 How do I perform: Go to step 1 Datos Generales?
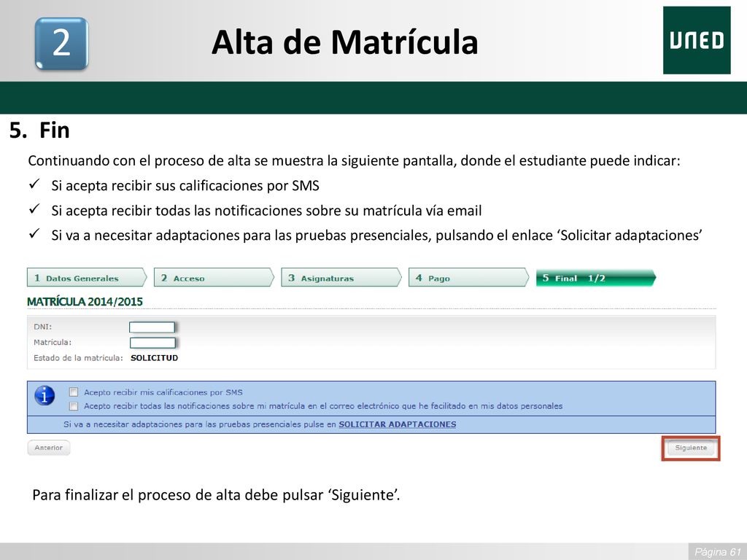pyautogui.click(x=87, y=278)
